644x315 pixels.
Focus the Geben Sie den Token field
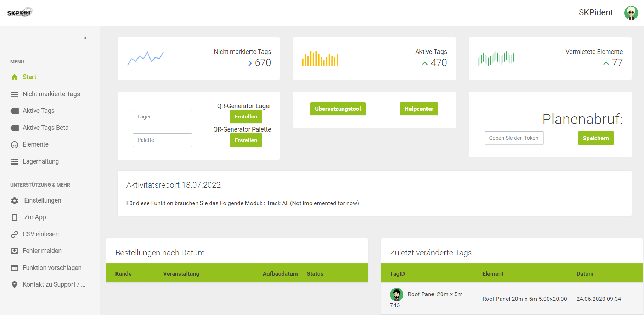click(x=514, y=138)
